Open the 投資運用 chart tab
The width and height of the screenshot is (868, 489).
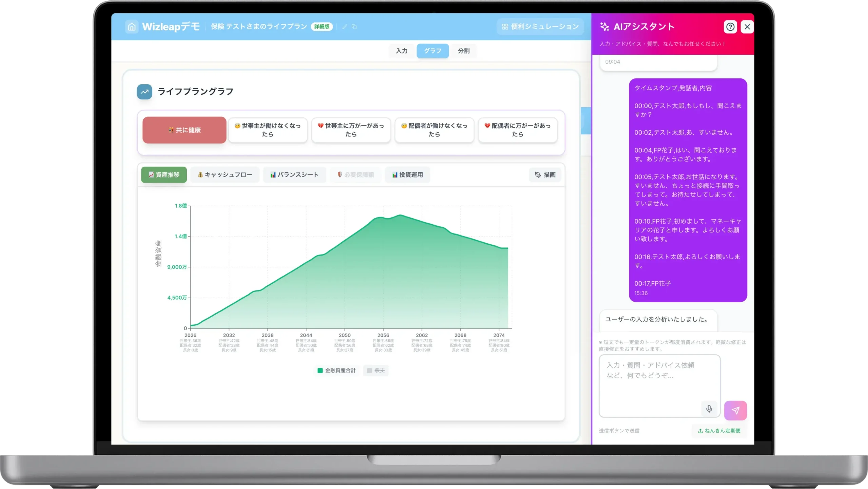(408, 175)
